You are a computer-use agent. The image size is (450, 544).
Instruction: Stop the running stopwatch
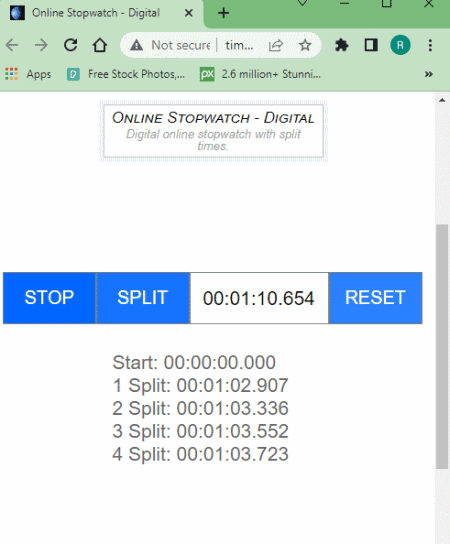point(49,298)
